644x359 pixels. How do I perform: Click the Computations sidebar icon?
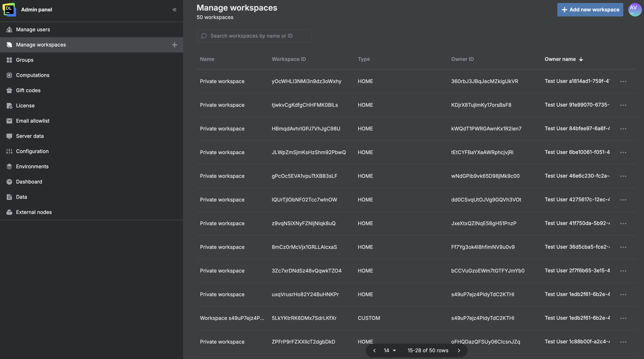[x=9, y=75]
